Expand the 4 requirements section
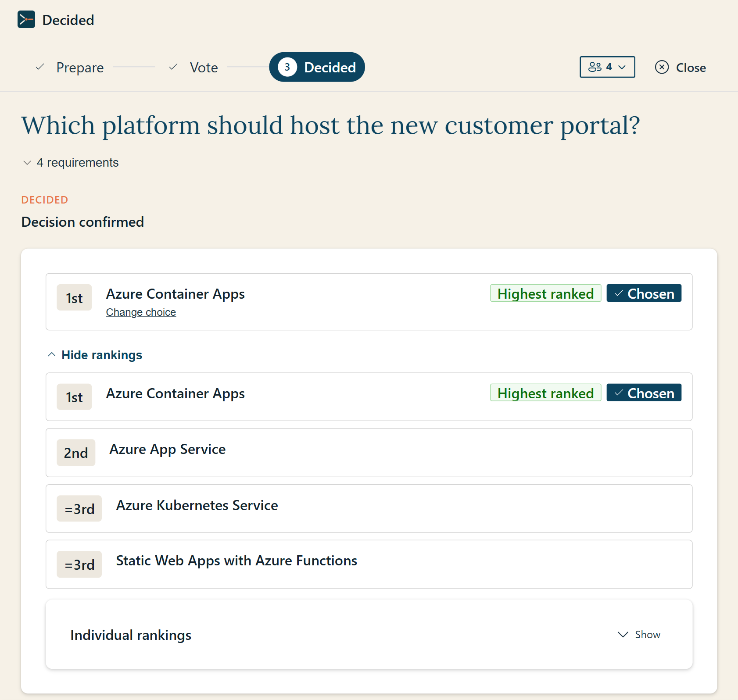 71,163
